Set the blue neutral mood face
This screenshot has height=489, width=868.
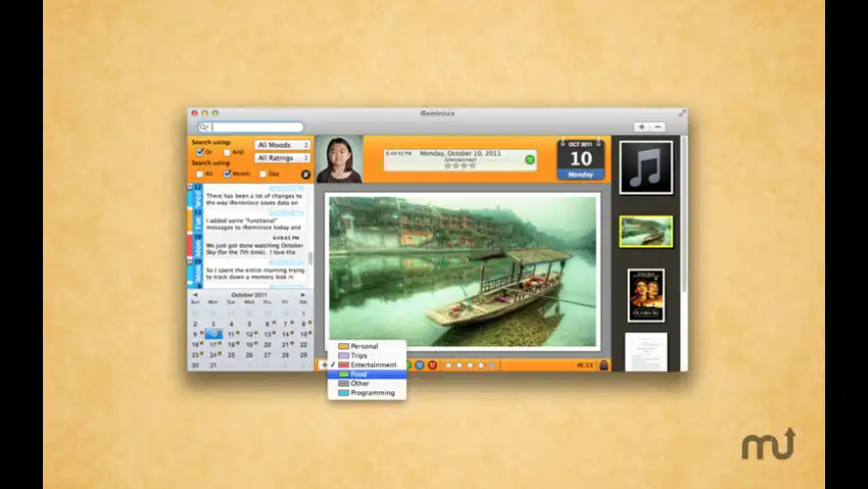pos(420,365)
